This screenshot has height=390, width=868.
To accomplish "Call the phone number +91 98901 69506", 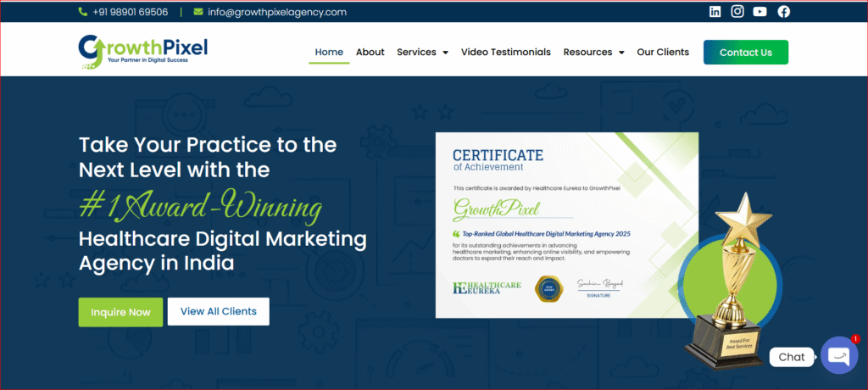I will 130,12.
